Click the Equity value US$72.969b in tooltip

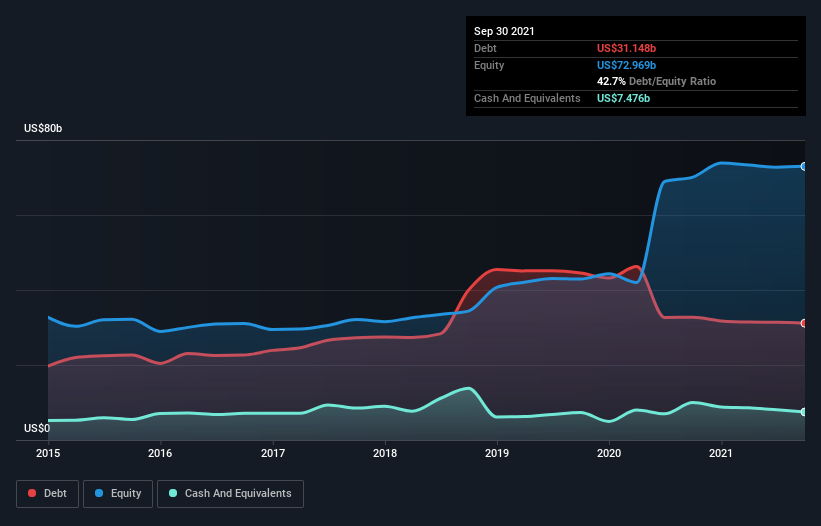(x=626, y=65)
